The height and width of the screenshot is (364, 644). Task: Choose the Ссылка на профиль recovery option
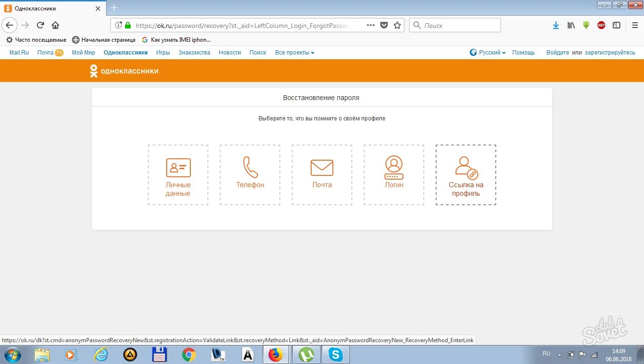point(466,175)
